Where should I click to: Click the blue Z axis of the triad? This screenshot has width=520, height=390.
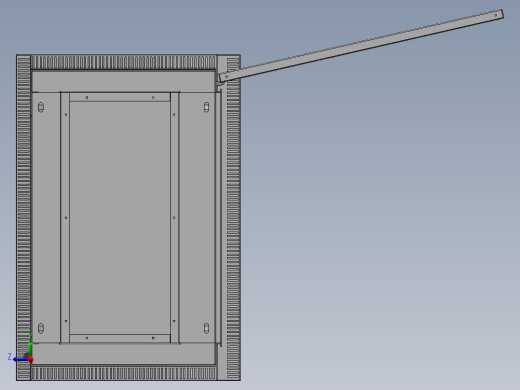pyautogui.click(x=21, y=359)
